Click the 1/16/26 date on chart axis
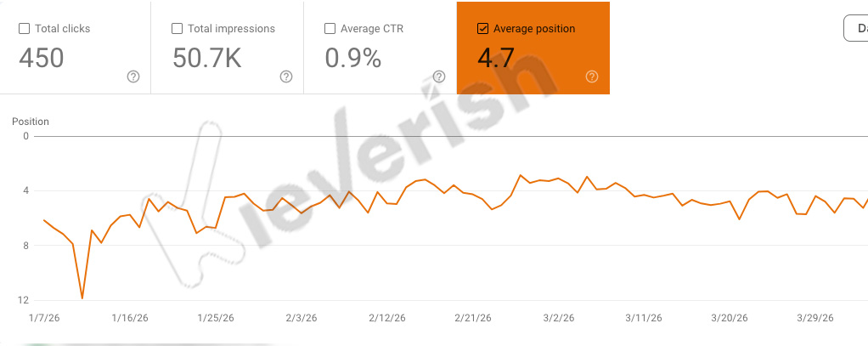Screen dimensions: 868x346 130,318
